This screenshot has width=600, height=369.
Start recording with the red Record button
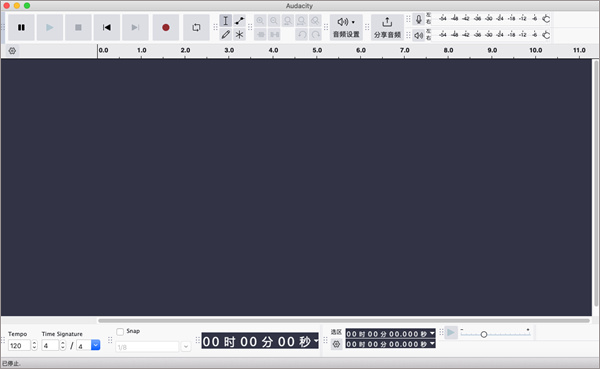pos(166,28)
